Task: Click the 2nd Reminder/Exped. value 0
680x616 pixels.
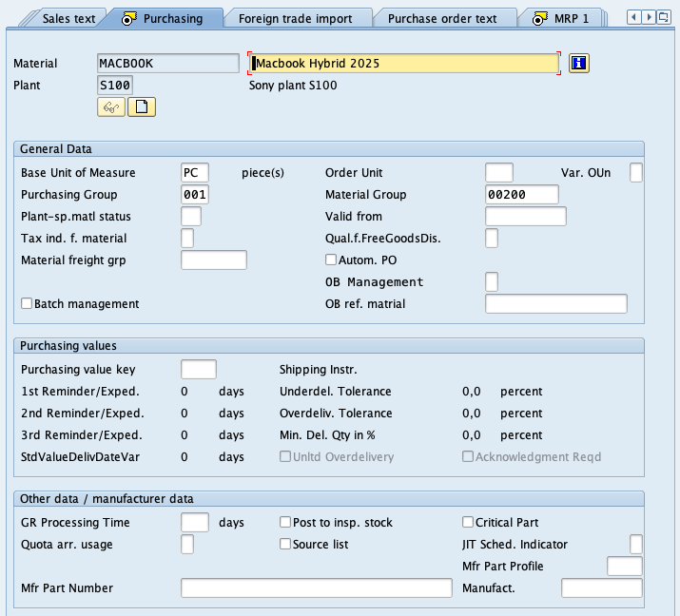Action: [185, 414]
